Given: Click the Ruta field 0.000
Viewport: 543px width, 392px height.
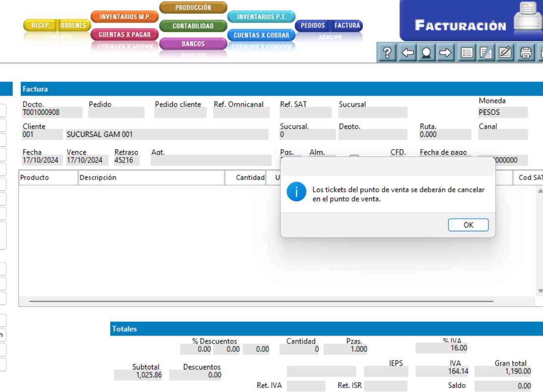Looking at the screenshot, I should pyautogui.click(x=445, y=135).
